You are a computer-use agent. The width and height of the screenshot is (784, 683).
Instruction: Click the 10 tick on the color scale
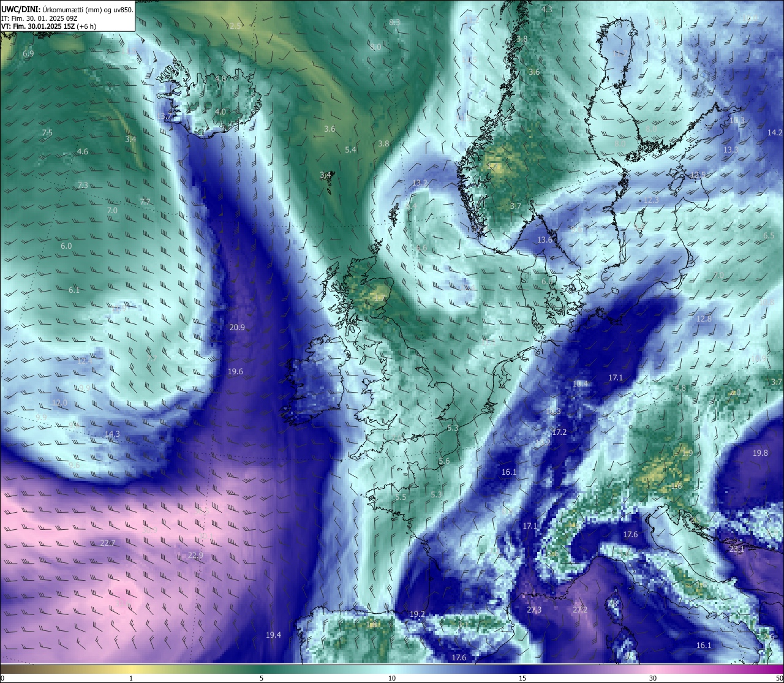pyautogui.click(x=392, y=678)
